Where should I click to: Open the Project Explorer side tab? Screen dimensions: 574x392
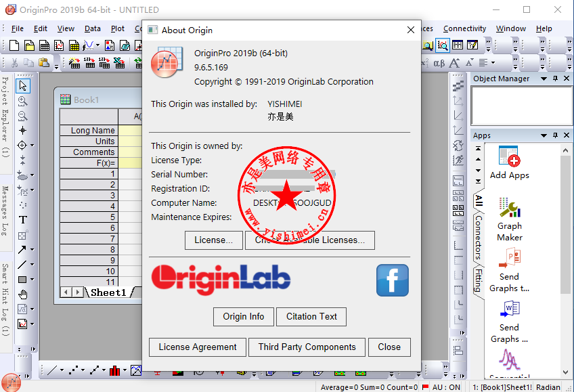(x=5, y=117)
